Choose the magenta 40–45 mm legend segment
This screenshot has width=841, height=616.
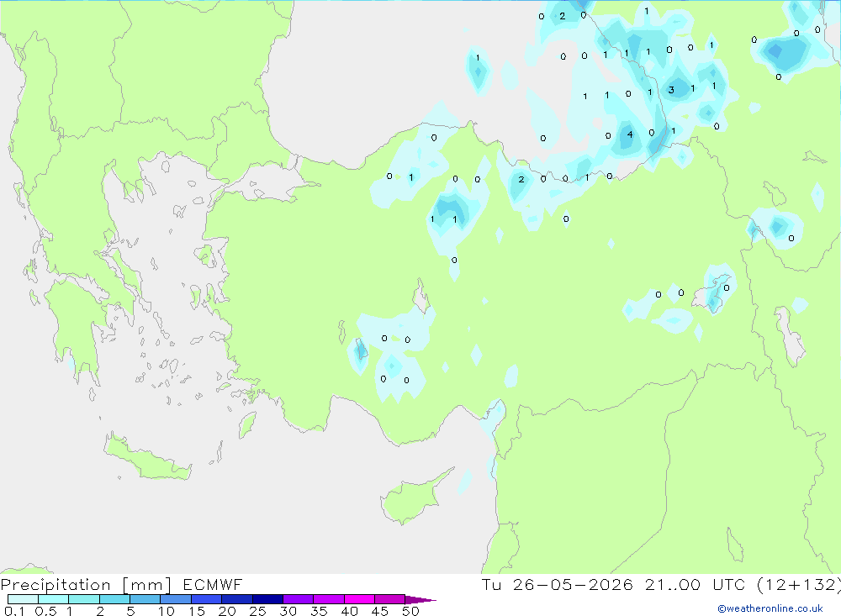pyautogui.click(x=359, y=599)
